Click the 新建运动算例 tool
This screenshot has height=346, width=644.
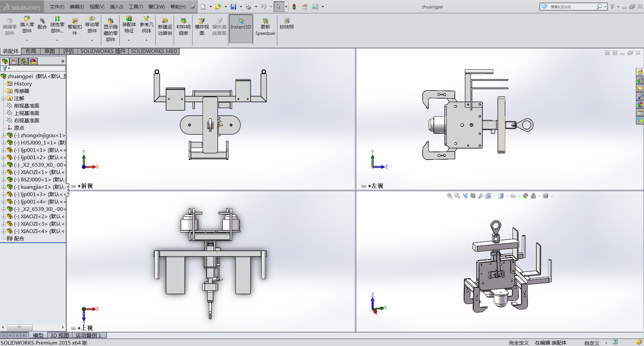pyautogui.click(x=165, y=27)
